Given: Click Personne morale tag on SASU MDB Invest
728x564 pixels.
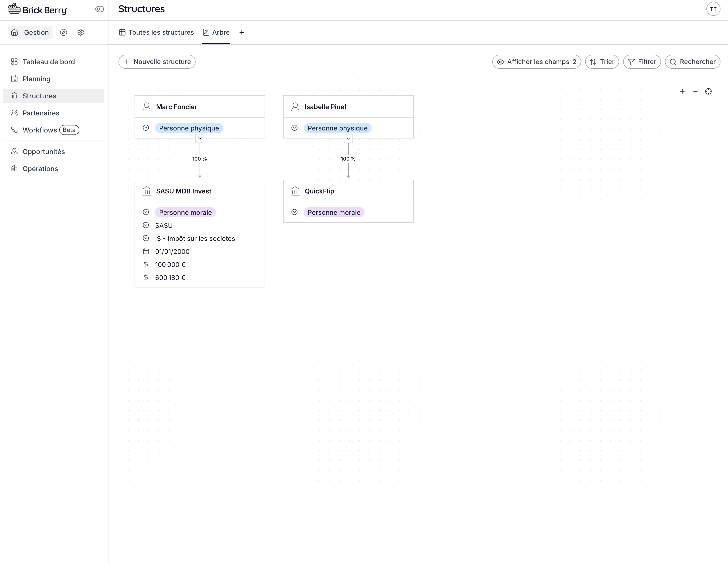Looking at the screenshot, I should 185,212.
